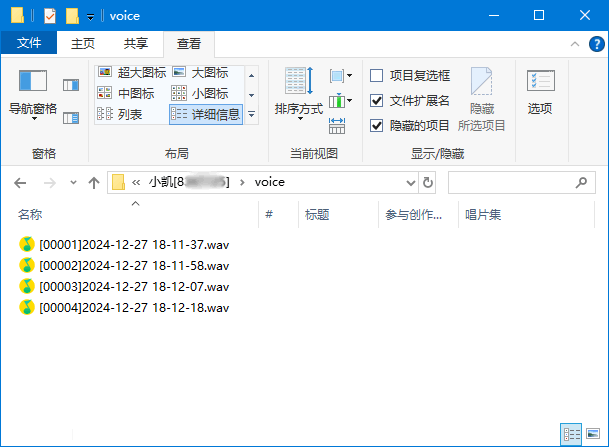Open the Help question mark icon
Screen dimensions: 609x447
coord(595,44)
